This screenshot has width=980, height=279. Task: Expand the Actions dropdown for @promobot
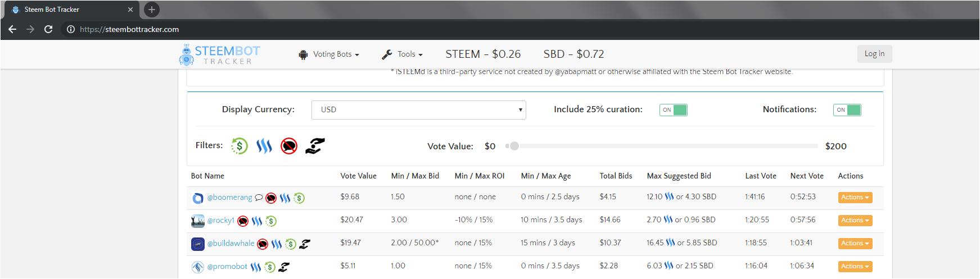coord(855,267)
